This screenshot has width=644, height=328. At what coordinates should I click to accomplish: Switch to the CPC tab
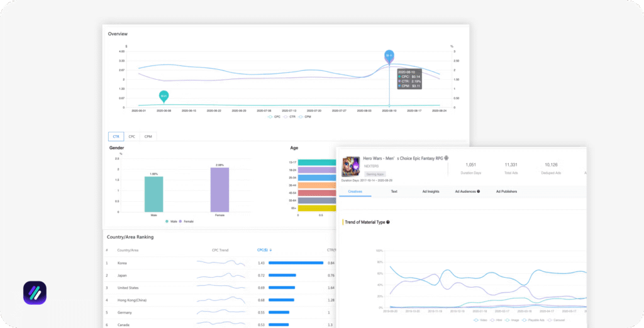[132, 136]
